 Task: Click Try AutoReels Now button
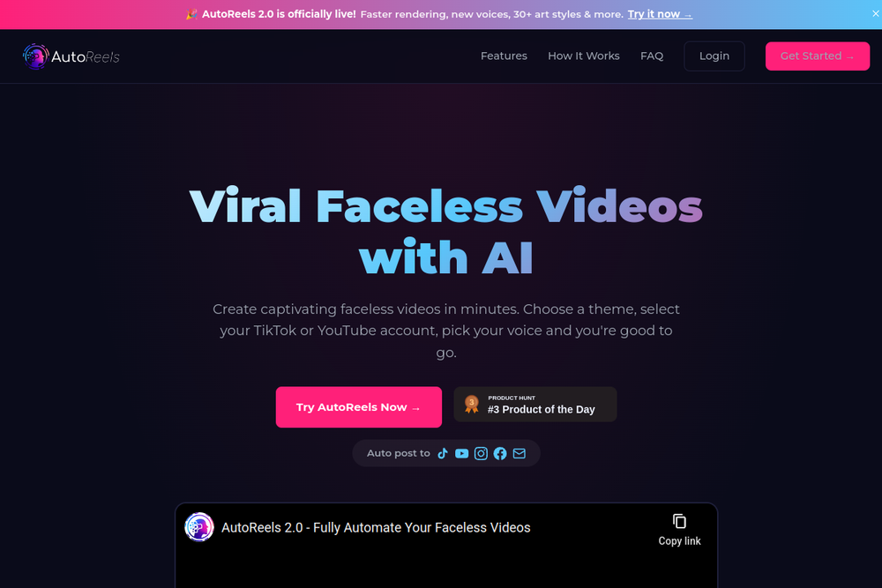pos(359,407)
